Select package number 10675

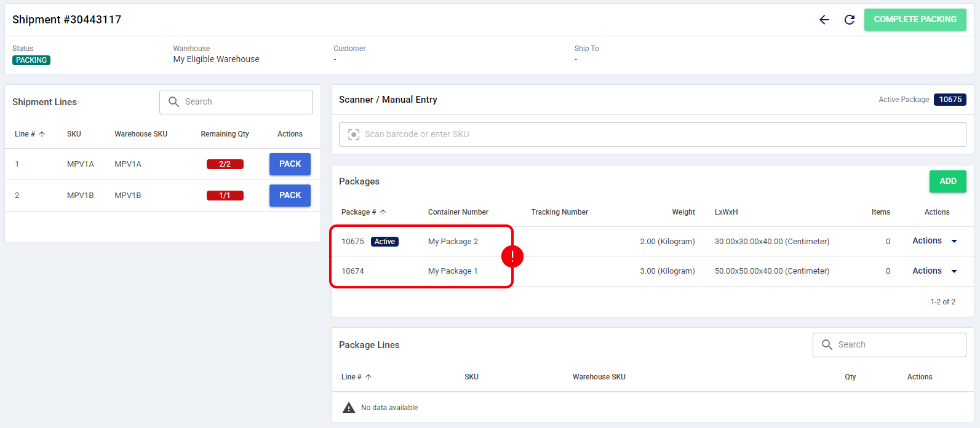tap(353, 242)
